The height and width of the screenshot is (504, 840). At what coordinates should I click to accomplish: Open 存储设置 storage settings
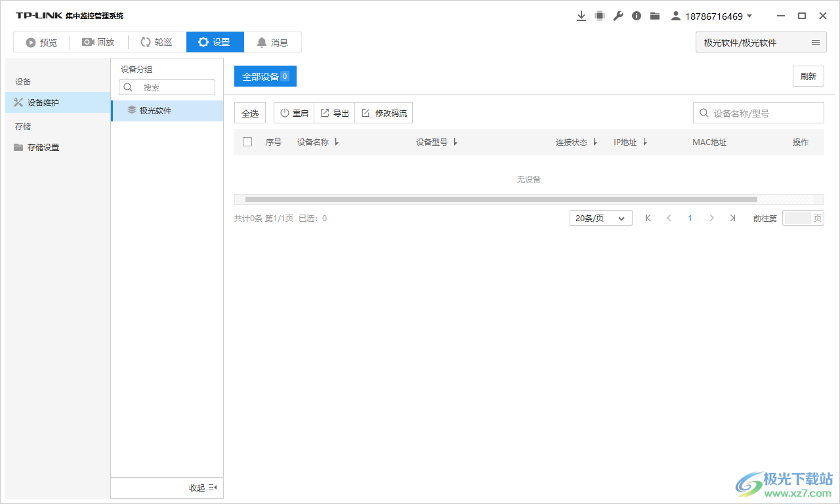(x=41, y=147)
